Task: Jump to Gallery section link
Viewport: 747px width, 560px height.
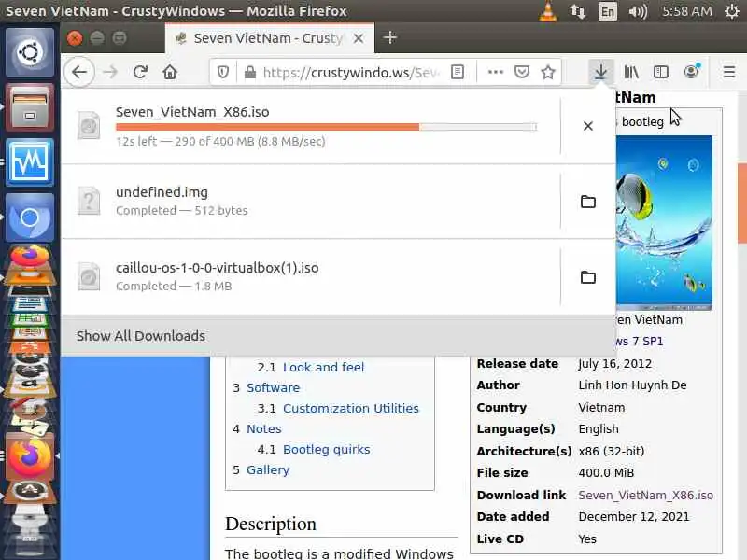Action: pos(268,470)
